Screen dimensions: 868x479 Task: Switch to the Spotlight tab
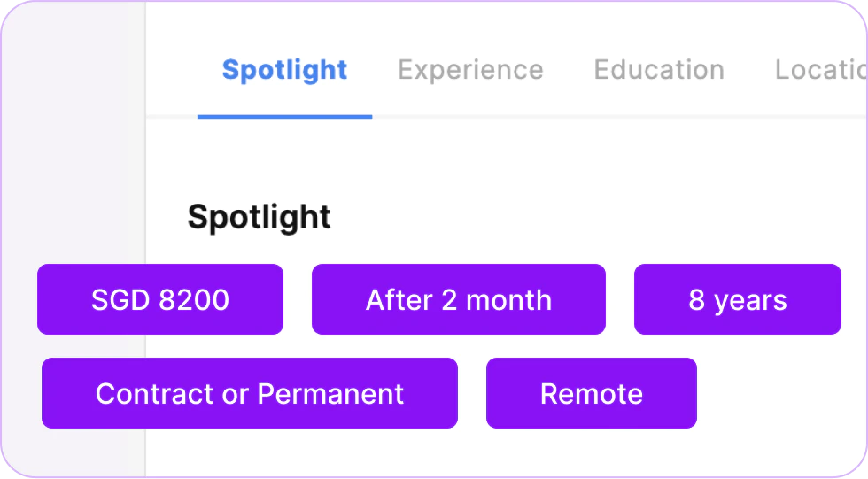click(x=284, y=70)
